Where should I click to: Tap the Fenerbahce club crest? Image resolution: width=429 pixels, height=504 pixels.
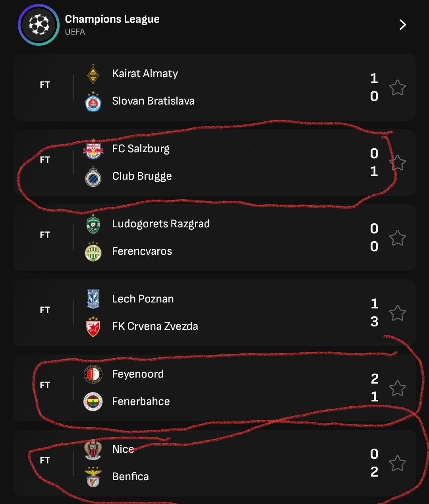click(x=93, y=402)
